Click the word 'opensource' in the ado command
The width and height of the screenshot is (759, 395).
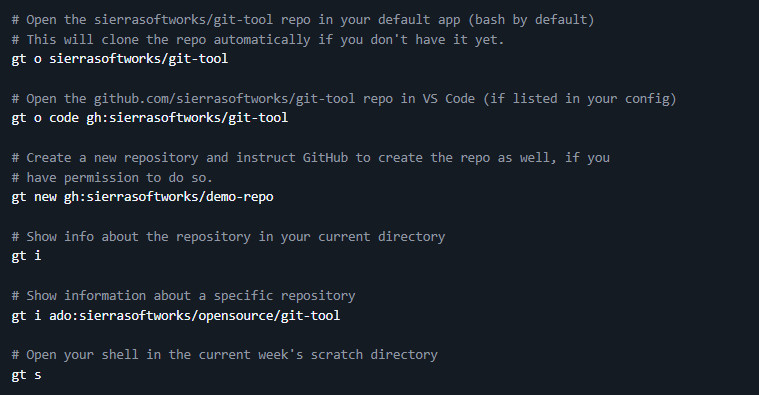pyautogui.click(x=236, y=316)
